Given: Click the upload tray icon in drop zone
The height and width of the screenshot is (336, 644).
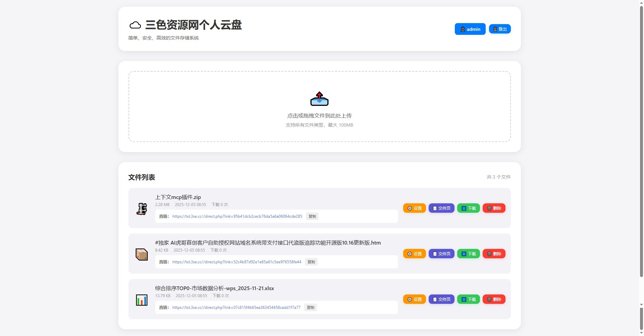Looking at the screenshot, I should (x=319, y=98).
